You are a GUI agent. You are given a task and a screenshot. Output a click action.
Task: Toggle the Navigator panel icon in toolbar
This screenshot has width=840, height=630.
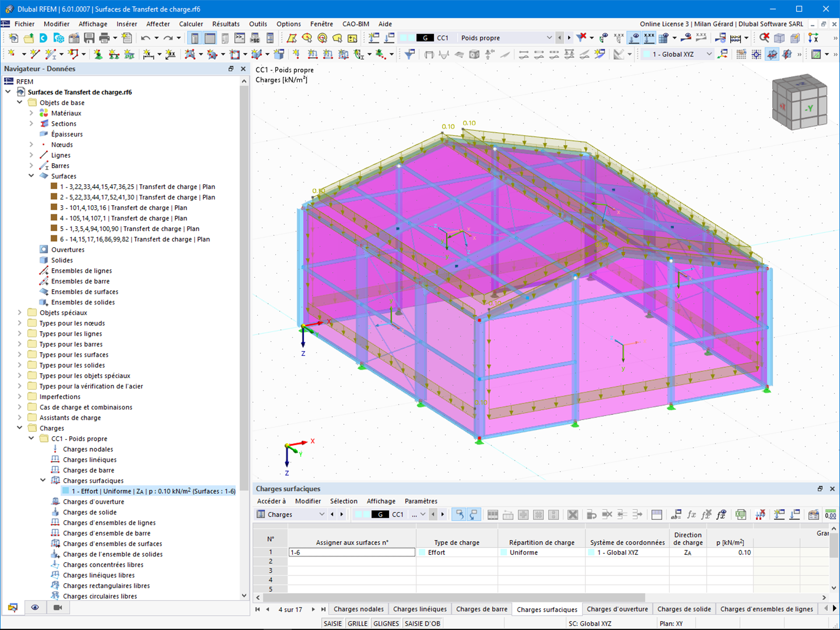click(195, 38)
